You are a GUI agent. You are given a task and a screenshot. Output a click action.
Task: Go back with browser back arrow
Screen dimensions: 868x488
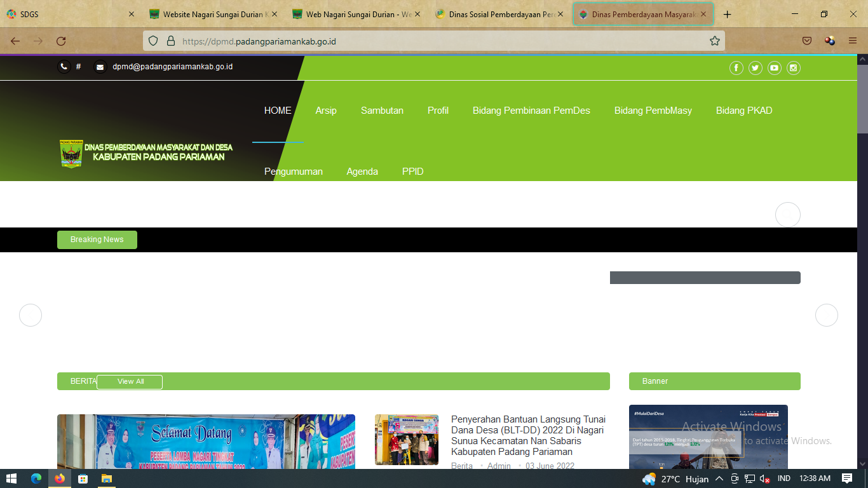tap(15, 41)
